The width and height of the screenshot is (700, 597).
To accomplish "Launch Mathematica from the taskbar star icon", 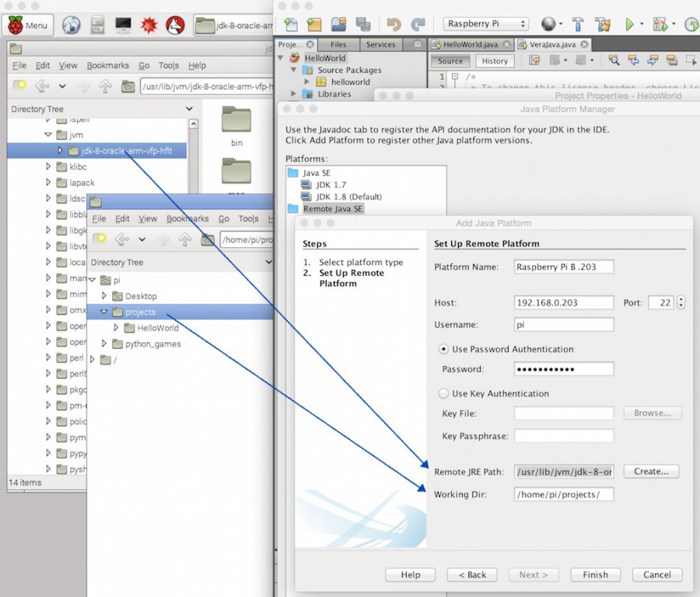I will [x=148, y=24].
